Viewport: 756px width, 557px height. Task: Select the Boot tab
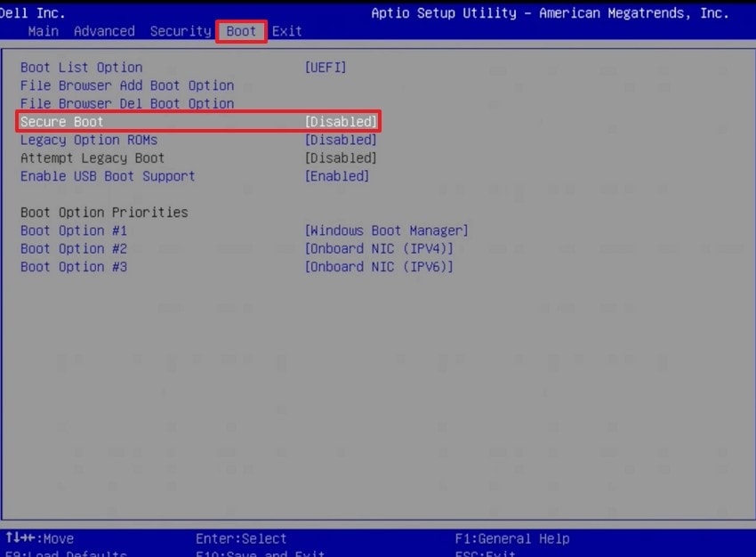(239, 31)
